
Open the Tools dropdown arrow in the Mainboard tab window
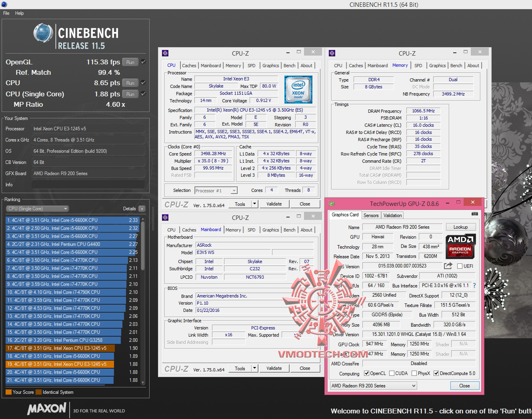pyautogui.click(x=254, y=368)
